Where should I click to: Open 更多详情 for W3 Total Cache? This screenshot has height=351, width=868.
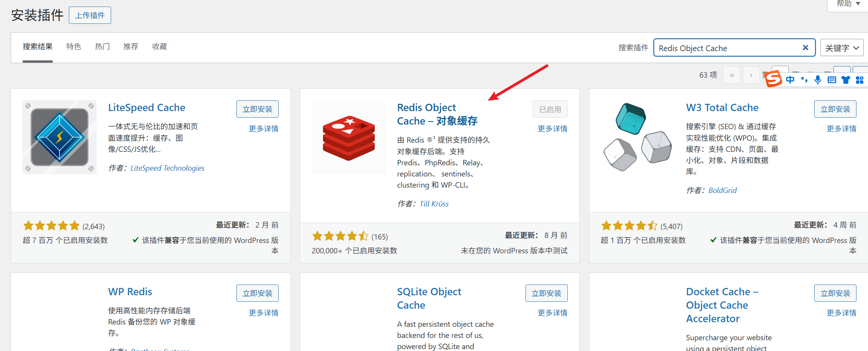[x=841, y=129]
